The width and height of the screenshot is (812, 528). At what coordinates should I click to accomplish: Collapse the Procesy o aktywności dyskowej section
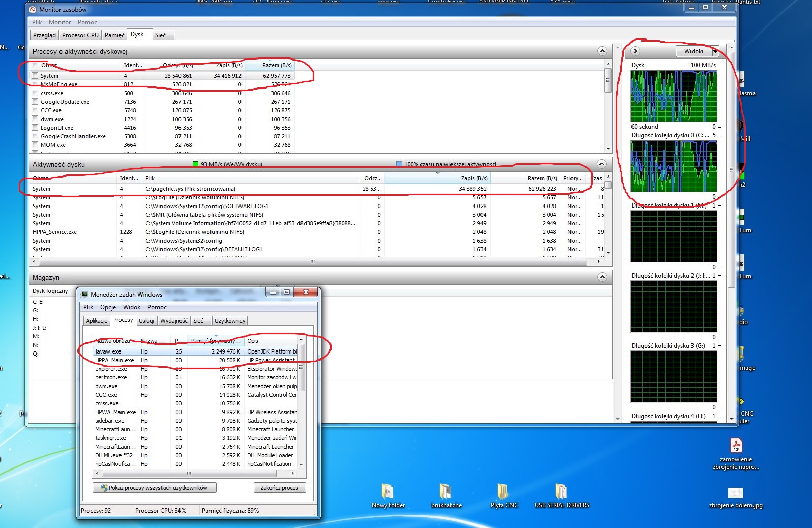pyautogui.click(x=602, y=51)
